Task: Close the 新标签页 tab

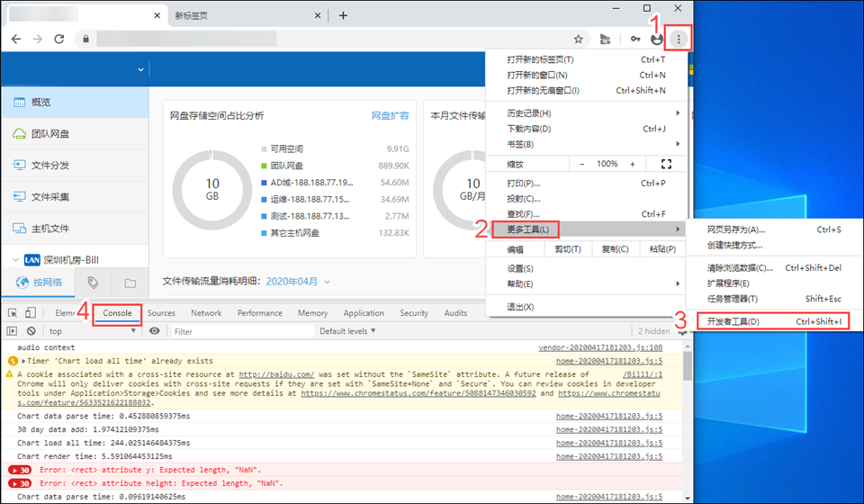Action: [318, 15]
